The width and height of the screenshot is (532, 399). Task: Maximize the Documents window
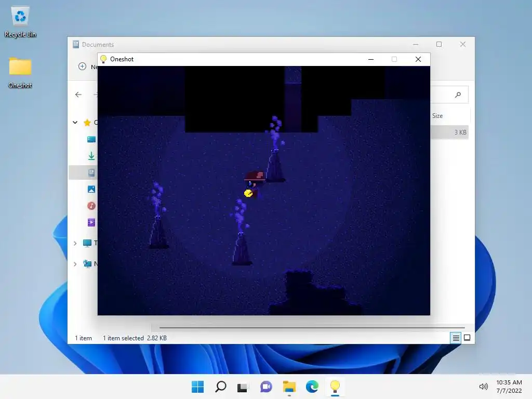pos(439,45)
